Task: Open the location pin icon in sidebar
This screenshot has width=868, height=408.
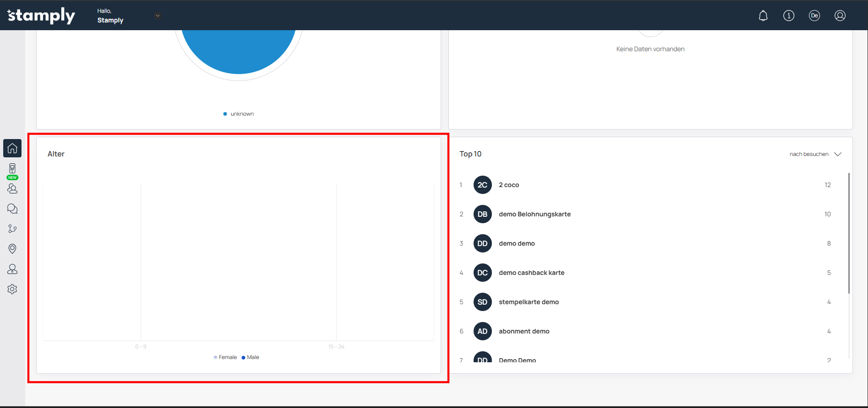Action: (x=12, y=248)
